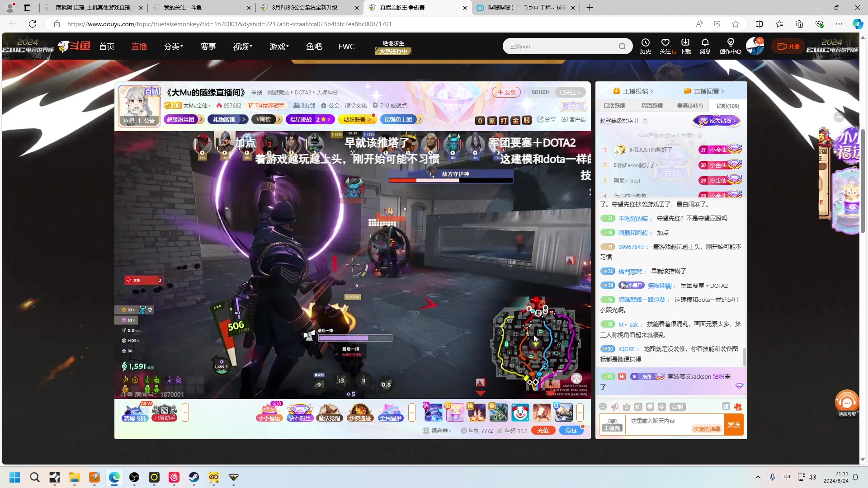Toggle the 滤 chat filter button
868x488 pixels.
coord(726,407)
